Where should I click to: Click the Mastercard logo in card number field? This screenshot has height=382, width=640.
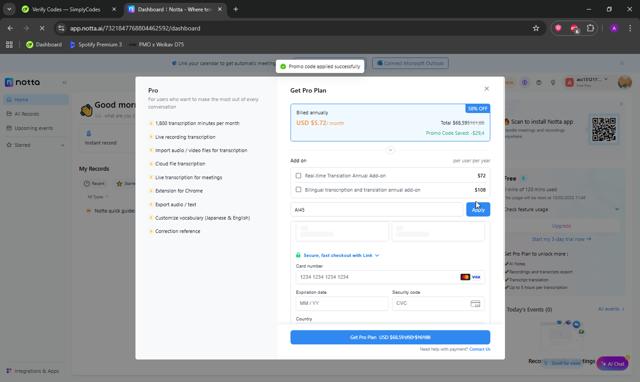tap(465, 277)
